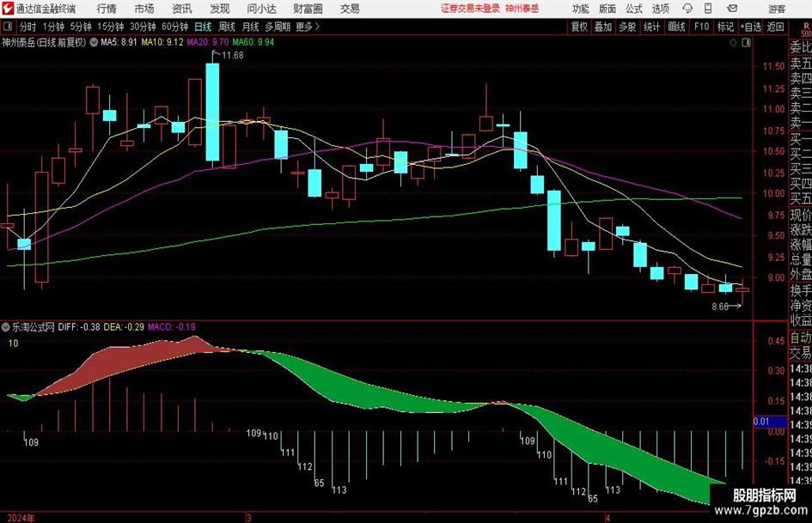The height and width of the screenshot is (523, 812).
Task: Open the 公式 menu
Action: pyautogui.click(x=634, y=9)
